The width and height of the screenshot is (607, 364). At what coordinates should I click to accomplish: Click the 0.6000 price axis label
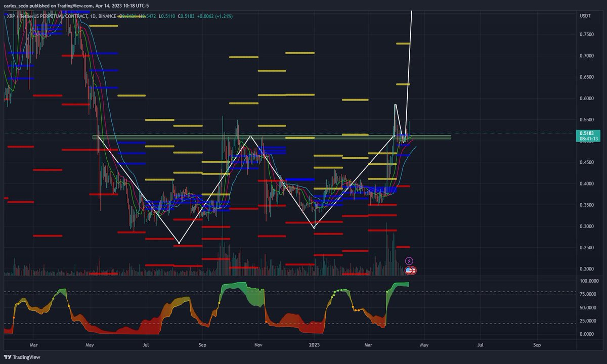click(587, 99)
